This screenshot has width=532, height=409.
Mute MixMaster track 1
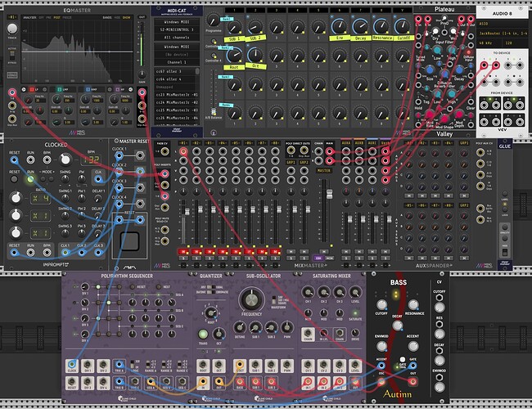(183, 251)
